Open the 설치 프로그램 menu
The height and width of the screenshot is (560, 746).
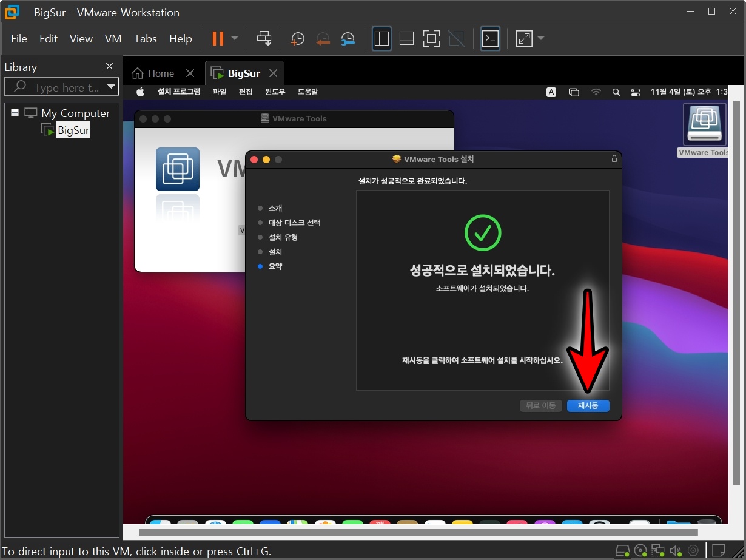pyautogui.click(x=179, y=92)
